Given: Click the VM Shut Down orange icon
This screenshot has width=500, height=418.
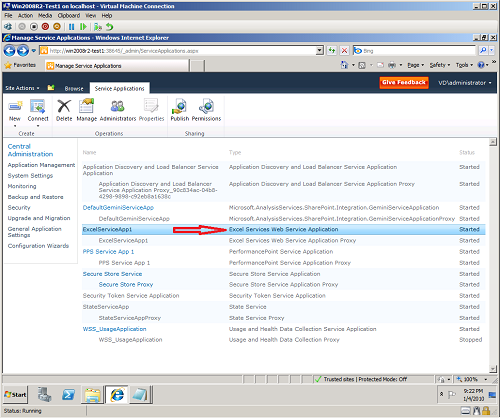Looking at the screenshot, I should click(x=57, y=27).
